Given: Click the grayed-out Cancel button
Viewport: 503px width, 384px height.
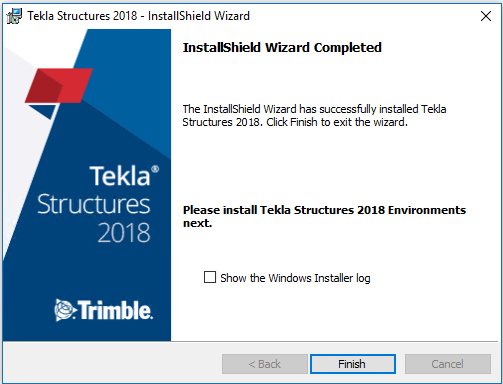Looking at the screenshot, I should click(448, 364).
